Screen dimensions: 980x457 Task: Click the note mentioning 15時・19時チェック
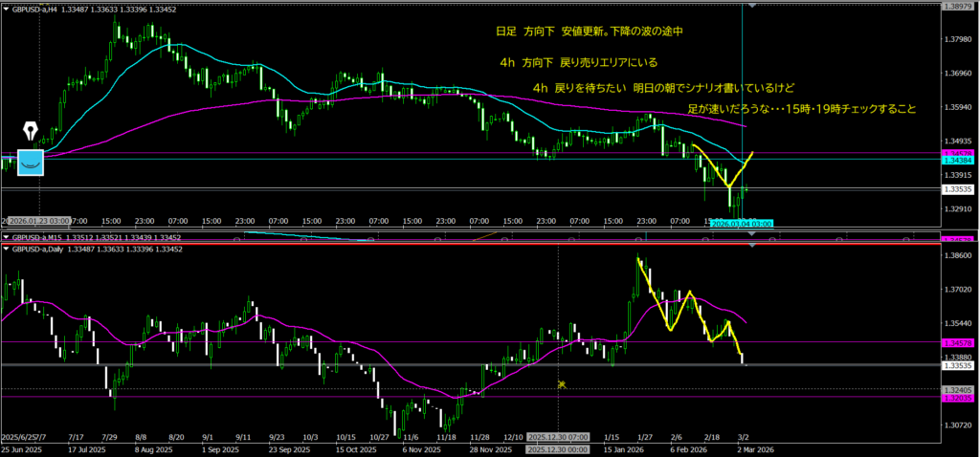tap(802, 109)
